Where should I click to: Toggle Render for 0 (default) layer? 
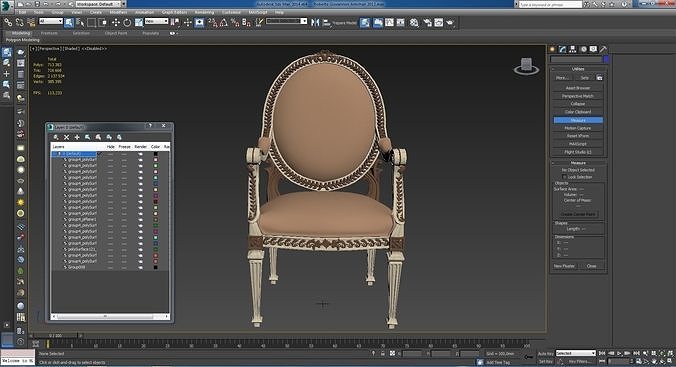pos(140,154)
